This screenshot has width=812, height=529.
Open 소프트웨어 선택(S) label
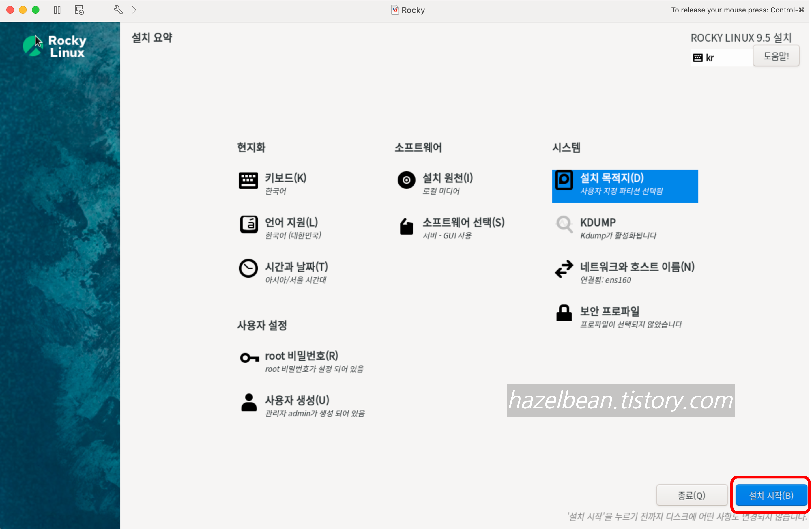tap(463, 223)
